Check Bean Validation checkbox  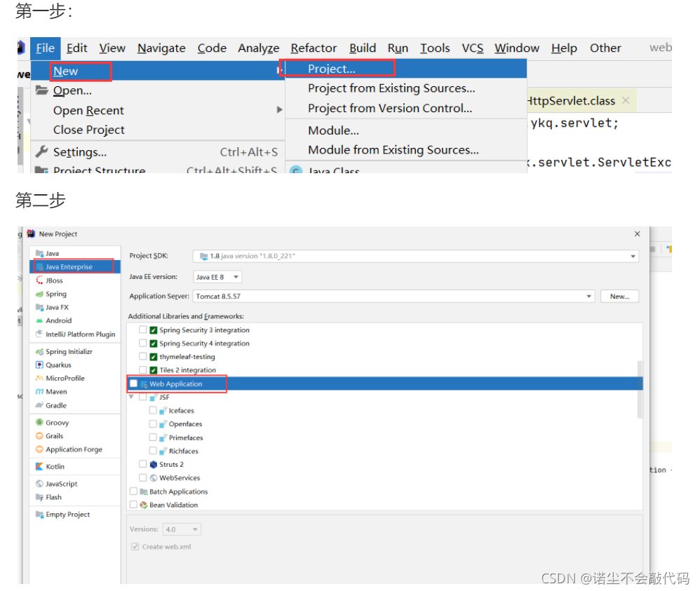tap(133, 504)
